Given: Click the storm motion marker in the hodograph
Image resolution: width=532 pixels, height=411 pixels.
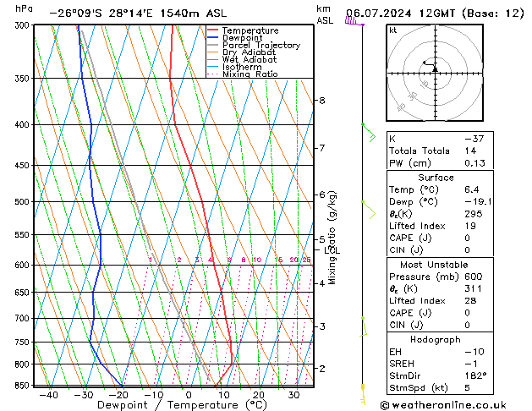Looking at the screenshot, I should 435,69.
